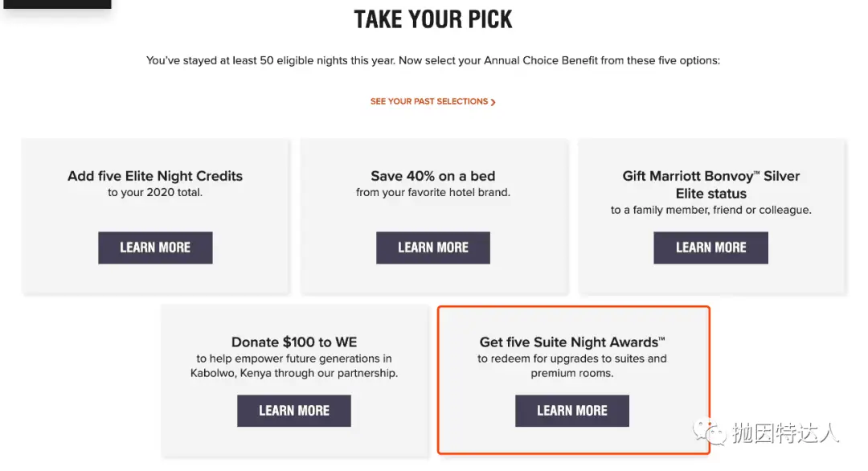868x471 pixels.
Task: Open Learn More for Gift Silver Elite status
Action: coord(710,248)
